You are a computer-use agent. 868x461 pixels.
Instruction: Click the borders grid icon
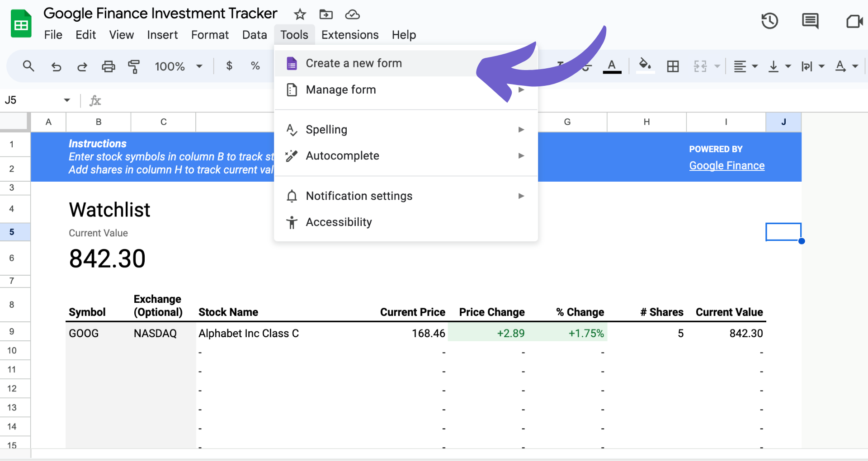click(x=673, y=66)
